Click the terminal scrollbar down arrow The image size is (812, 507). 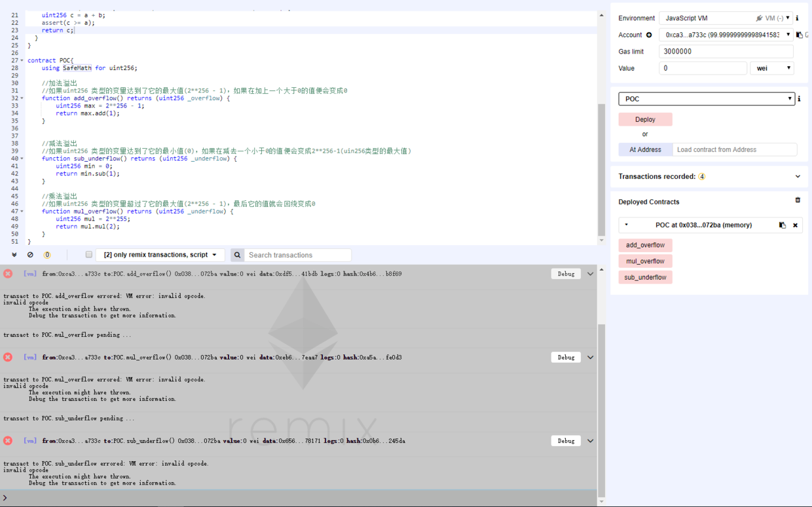601,502
